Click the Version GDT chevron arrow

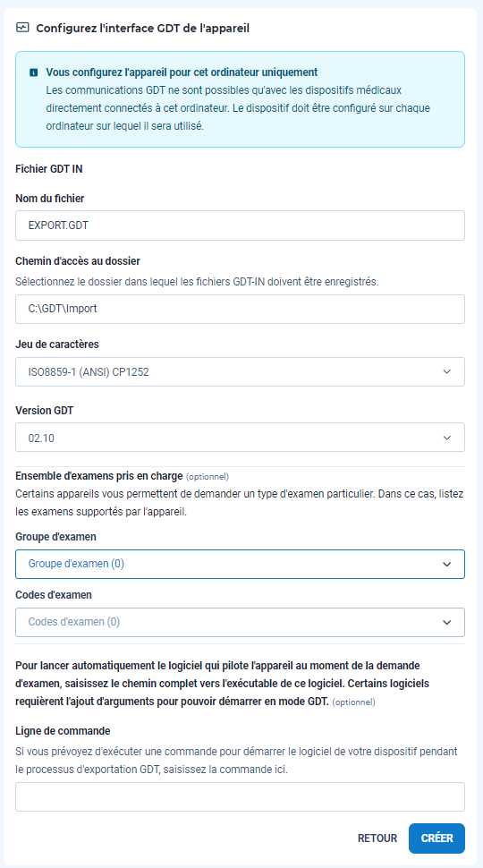click(x=447, y=438)
